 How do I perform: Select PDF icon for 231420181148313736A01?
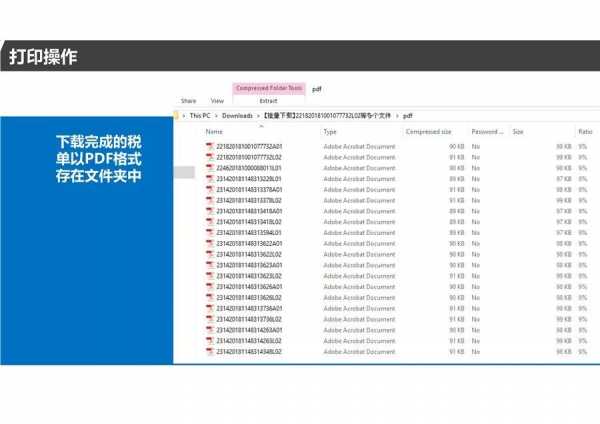210,308
